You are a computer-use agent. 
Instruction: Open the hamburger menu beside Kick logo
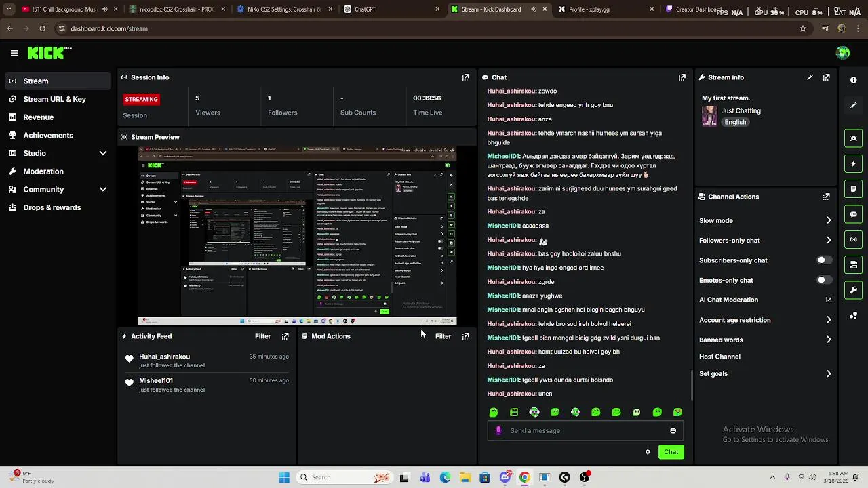click(x=14, y=53)
